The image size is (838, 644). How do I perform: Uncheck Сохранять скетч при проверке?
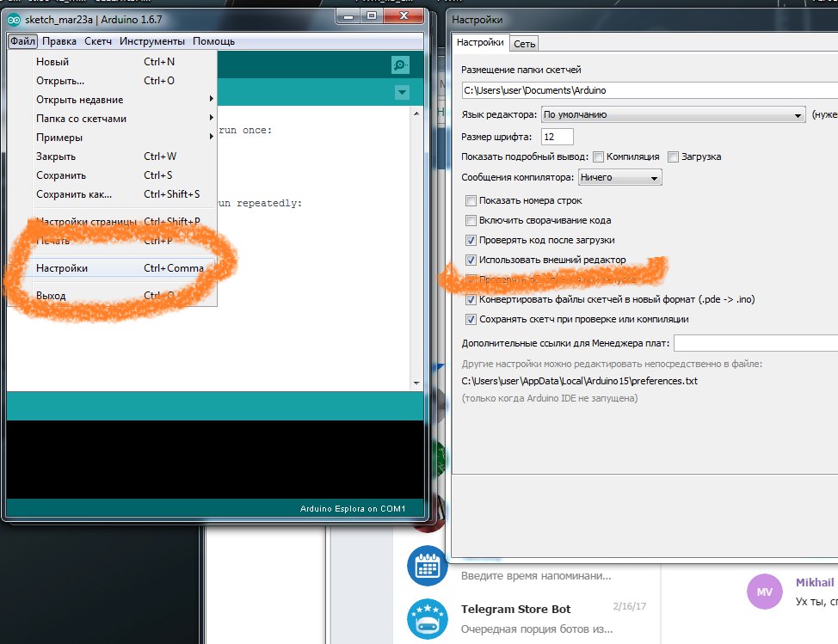pos(471,319)
